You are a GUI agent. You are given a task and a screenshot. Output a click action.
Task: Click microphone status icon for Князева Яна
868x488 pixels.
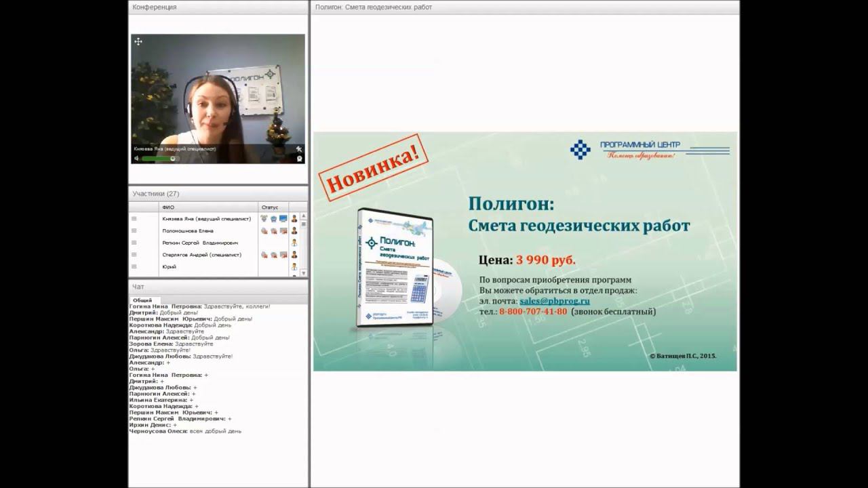264,219
